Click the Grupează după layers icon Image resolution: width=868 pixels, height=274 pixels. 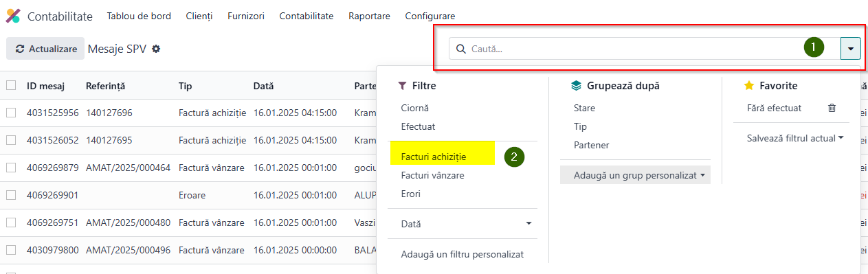577,86
